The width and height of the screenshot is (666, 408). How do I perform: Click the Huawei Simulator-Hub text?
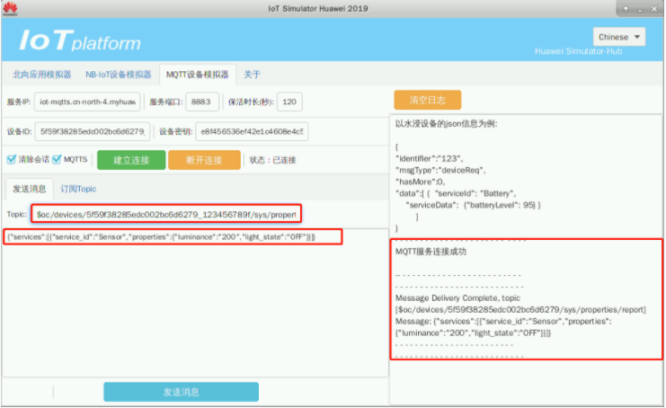(x=578, y=51)
